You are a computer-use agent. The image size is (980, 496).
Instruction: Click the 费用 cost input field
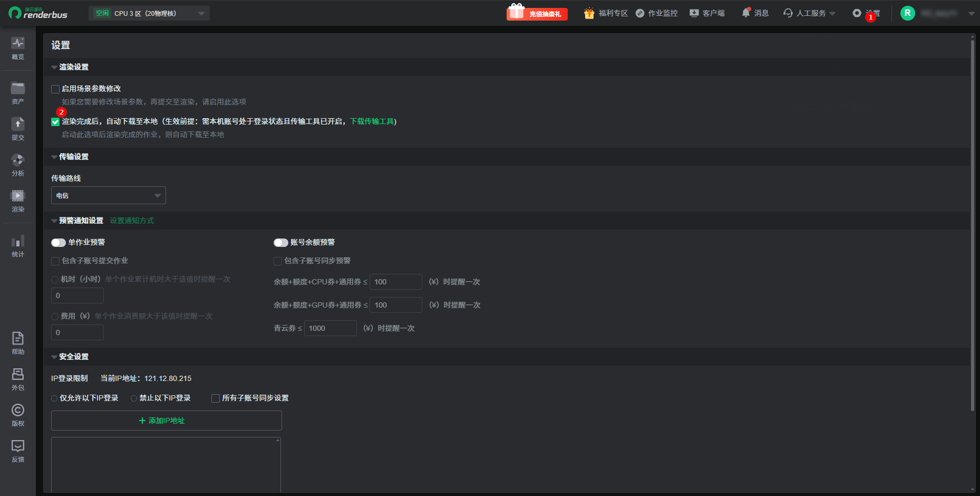point(77,332)
